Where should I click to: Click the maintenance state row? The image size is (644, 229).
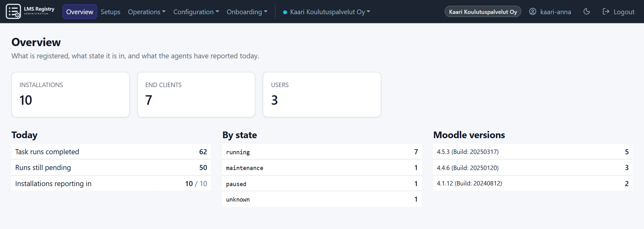click(x=322, y=167)
